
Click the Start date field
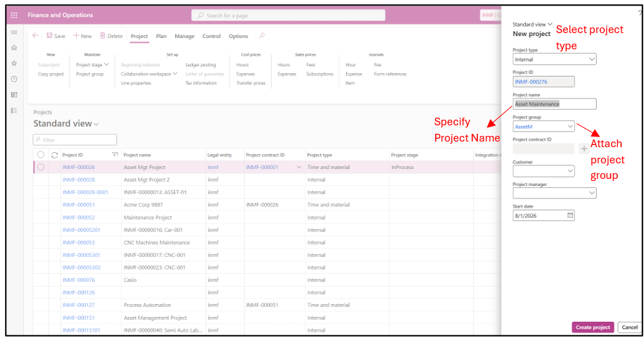click(544, 215)
